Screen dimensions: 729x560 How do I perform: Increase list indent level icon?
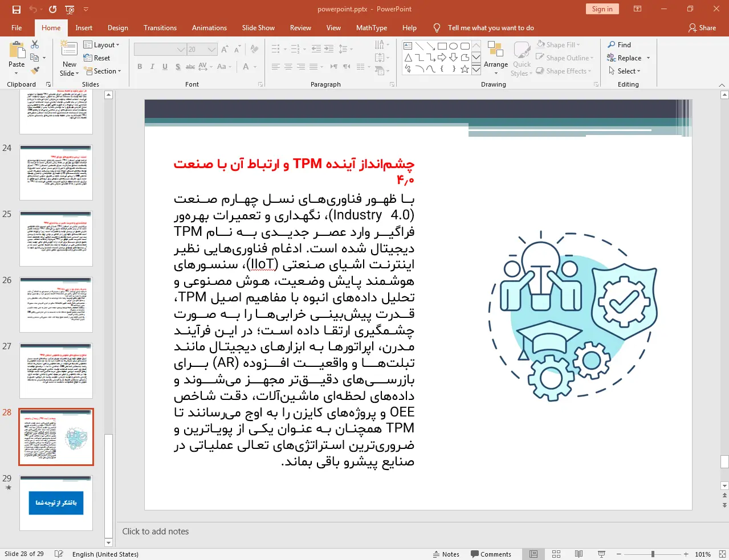click(329, 50)
